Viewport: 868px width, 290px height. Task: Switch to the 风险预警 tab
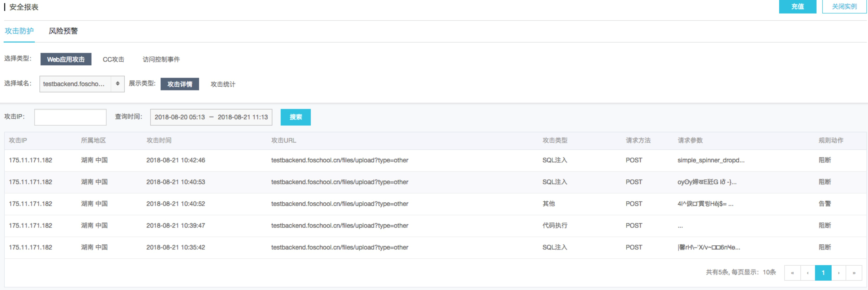[x=63, y=31]
